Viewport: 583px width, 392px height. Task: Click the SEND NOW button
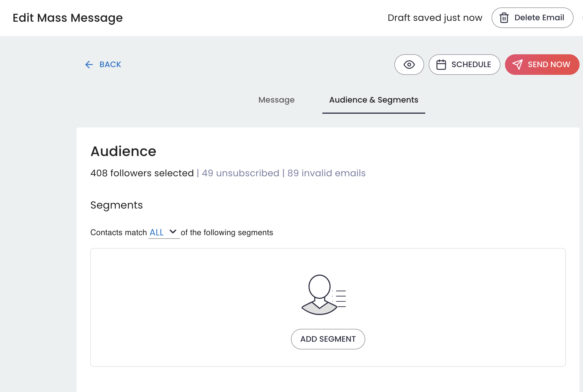(542, 65)
